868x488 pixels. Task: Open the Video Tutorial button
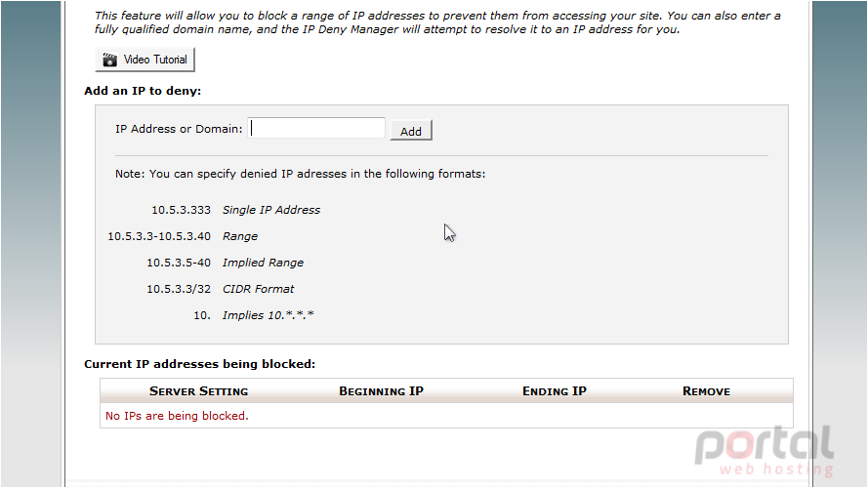click(x=145, y=60)
